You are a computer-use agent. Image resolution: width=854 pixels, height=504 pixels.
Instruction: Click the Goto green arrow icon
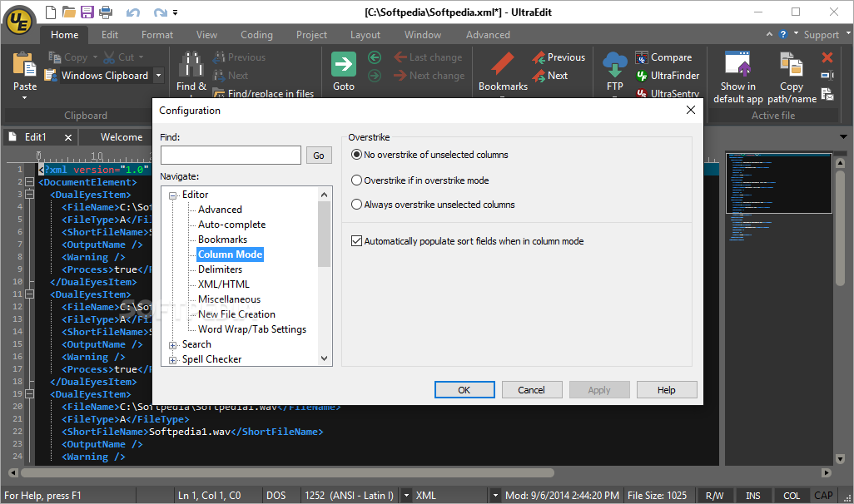pyautogui.click(x=344, y=64)
